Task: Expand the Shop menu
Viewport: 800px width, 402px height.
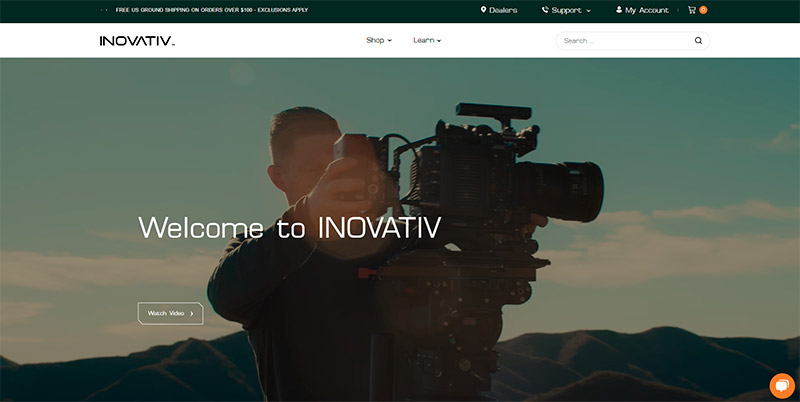Action: pyautogui.click(x=379, y=40)
